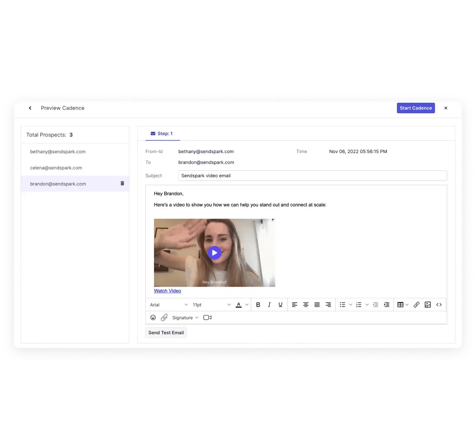Close the Preview Cadence dialog
Screen dimensions: 476x448
click(x=446, y=108)
